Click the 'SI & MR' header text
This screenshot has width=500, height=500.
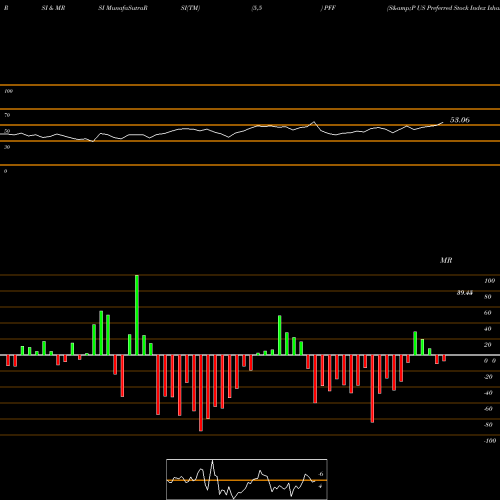53,8
